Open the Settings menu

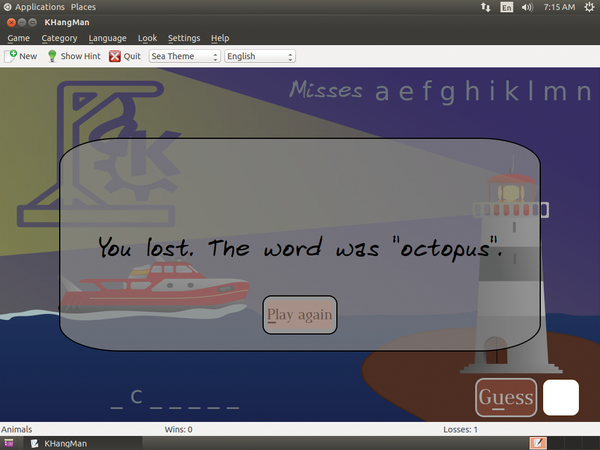pos(184,38)
